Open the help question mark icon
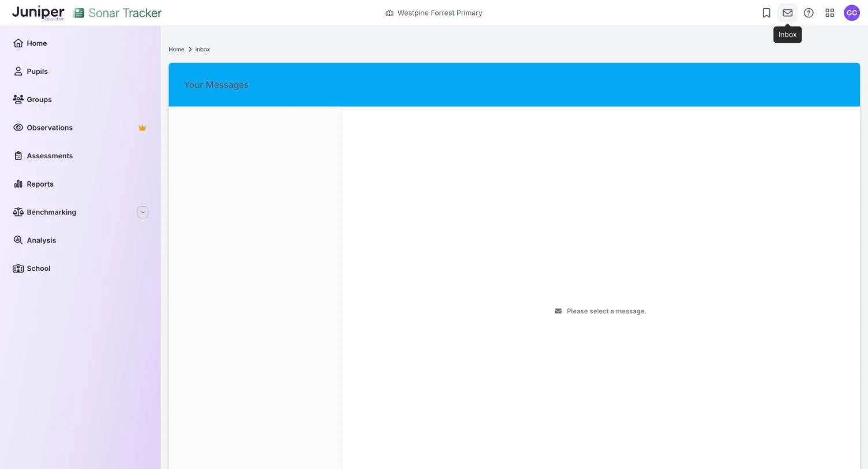868x469 pixels. click(809, 13)
